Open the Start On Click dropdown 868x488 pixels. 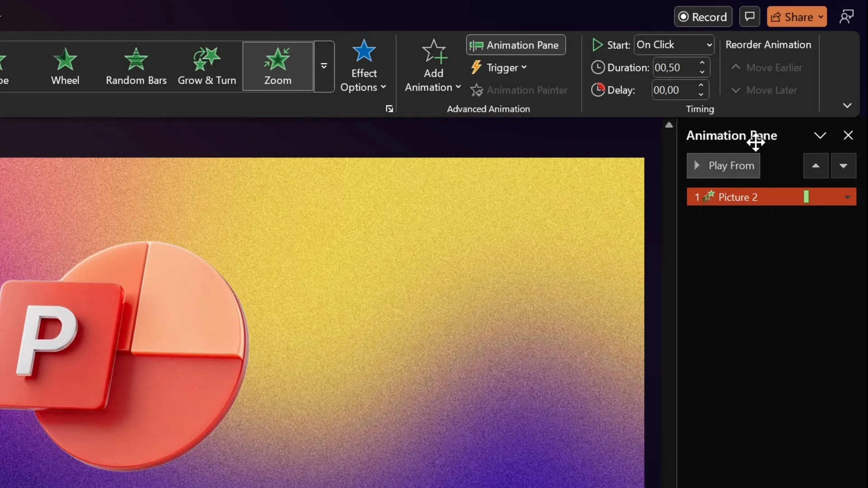[674, 45]
